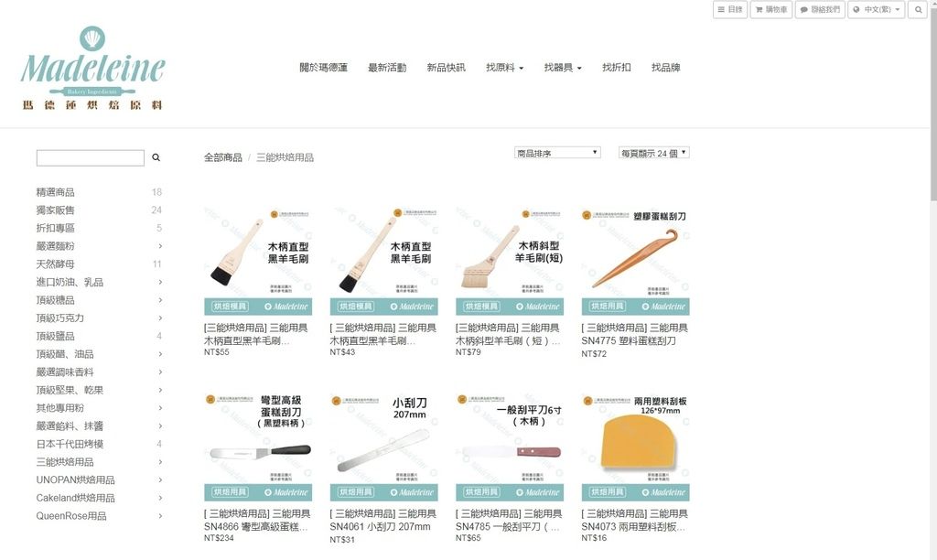This screenshot has width=937, height=560.
Task: Expand the 找器具 nav dropdown
Action: click(x=563, y=68)
